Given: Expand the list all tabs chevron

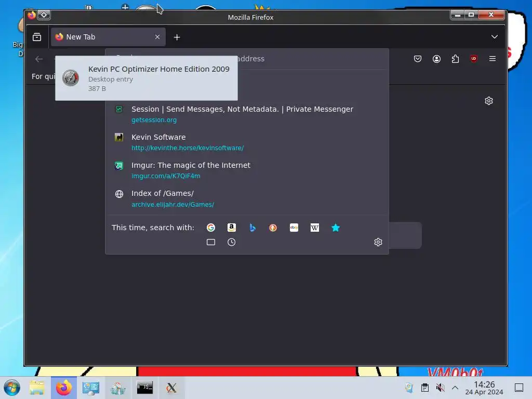Looking at the screenshot, I should pos(495,37).
